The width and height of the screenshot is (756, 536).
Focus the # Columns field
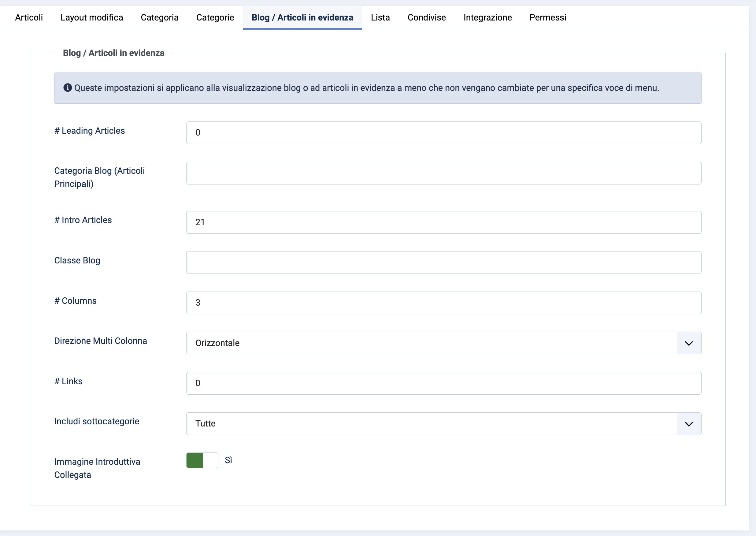pos(444,303)
